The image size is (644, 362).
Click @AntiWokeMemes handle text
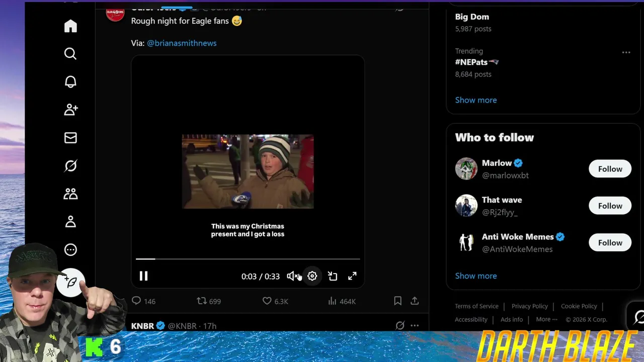click(x=517, y=249)
